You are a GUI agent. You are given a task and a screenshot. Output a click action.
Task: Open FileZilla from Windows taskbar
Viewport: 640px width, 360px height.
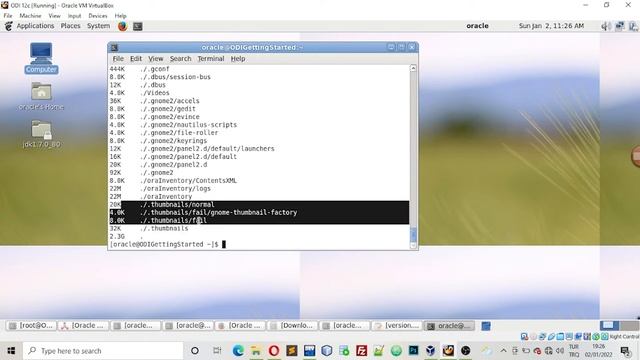coord(361,351)
